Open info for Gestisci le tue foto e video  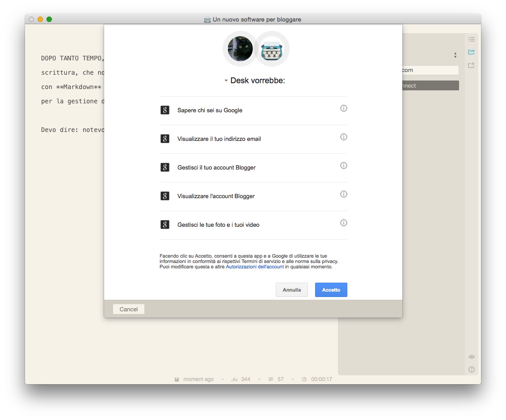[344, 223]
